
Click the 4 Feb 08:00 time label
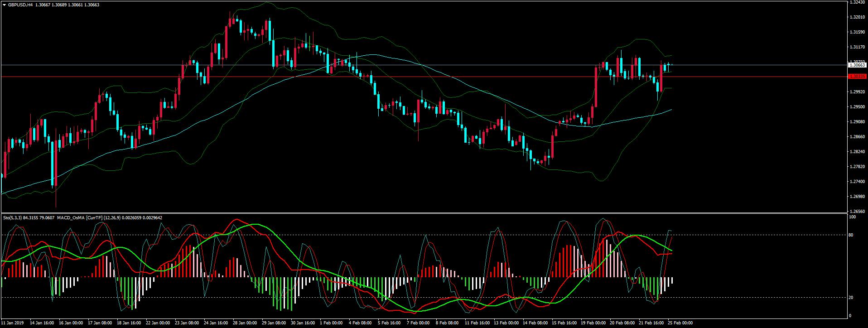(x=361, y=323)
